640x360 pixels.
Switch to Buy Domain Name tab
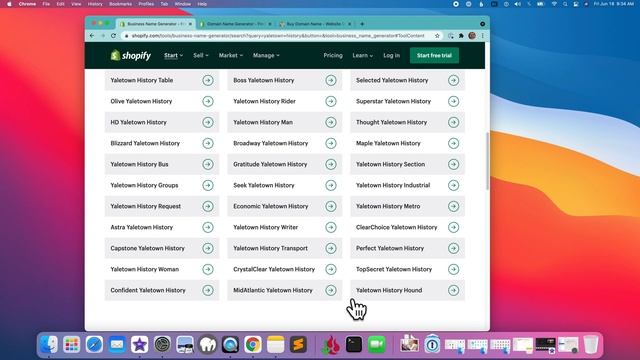(315, 24)
